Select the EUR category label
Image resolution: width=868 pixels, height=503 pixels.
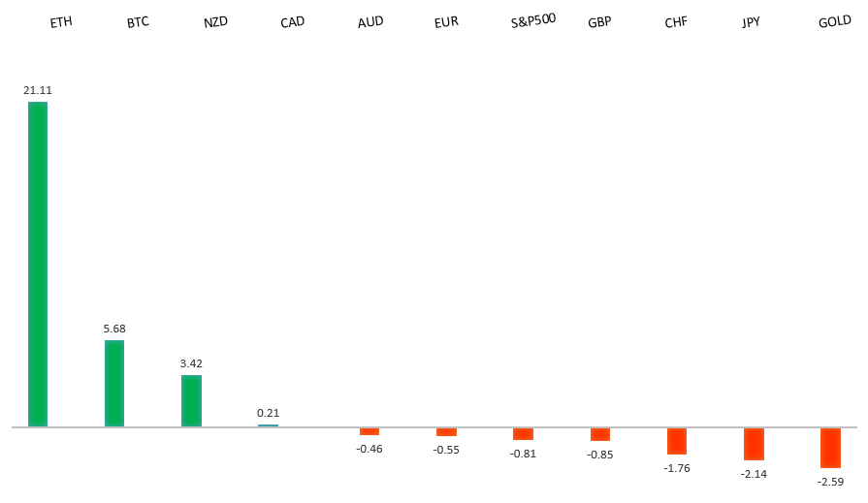(446, 21)
